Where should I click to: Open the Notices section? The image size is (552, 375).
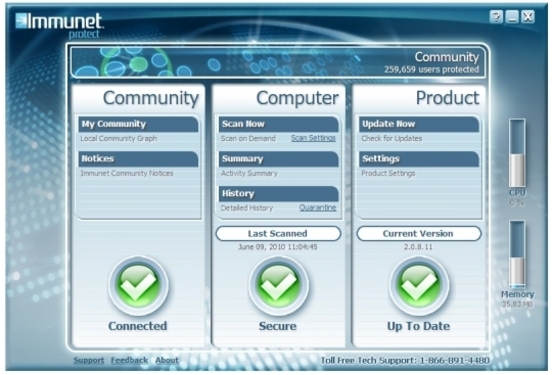click(138, 159)
